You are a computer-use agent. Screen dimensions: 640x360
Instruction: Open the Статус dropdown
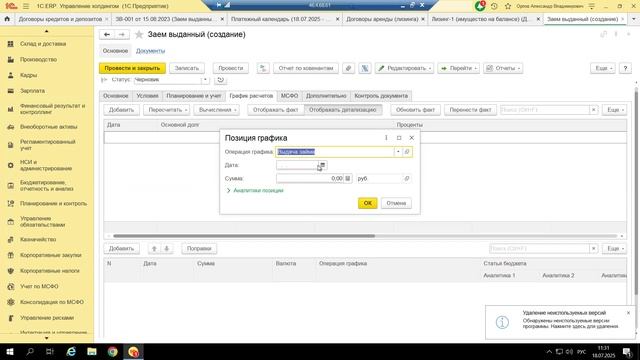click(x=206, y=80)
